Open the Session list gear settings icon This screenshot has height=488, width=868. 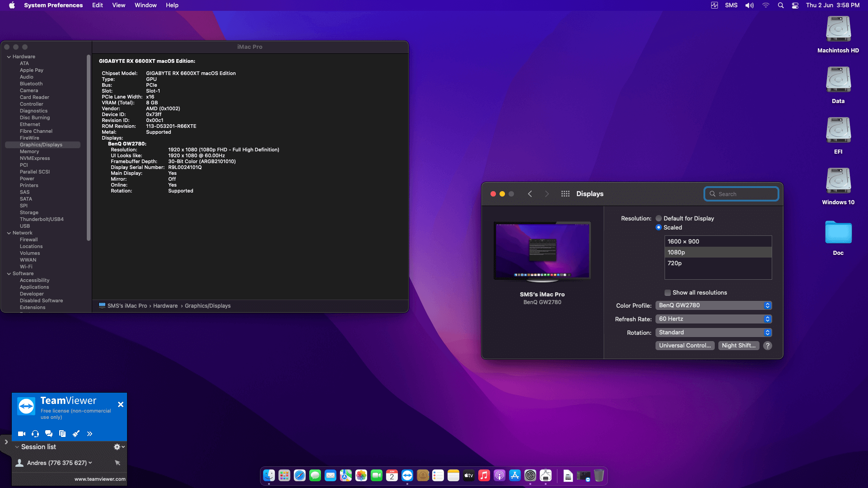click(117, 446)
